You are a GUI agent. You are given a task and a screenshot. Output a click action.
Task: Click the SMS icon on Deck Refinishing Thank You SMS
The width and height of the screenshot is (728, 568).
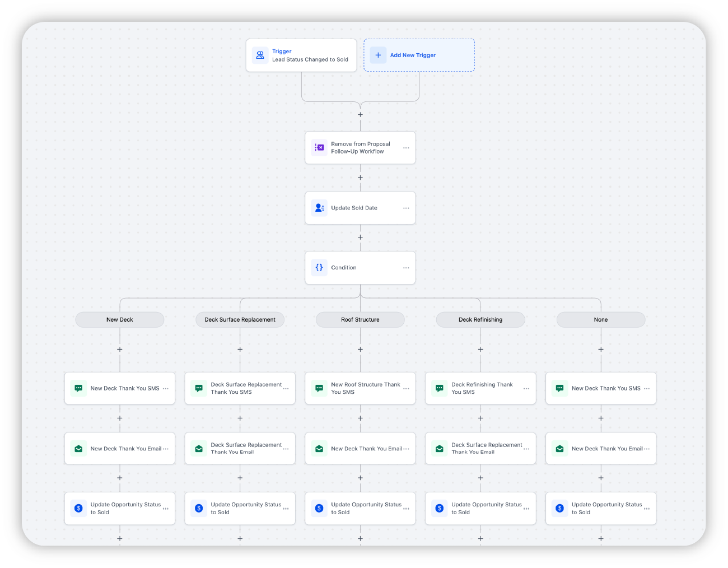click(x=439, y=388)
